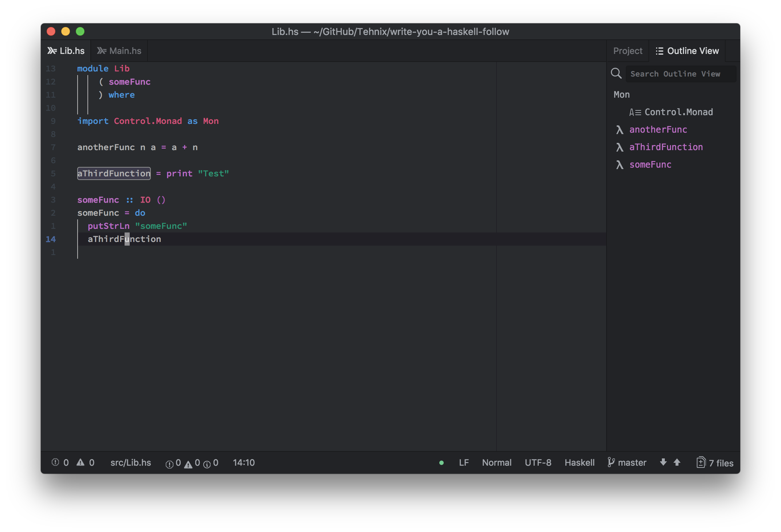Click cursor position 14:10 in status bar
The image size is (781, 532).
tap(244, 463)
